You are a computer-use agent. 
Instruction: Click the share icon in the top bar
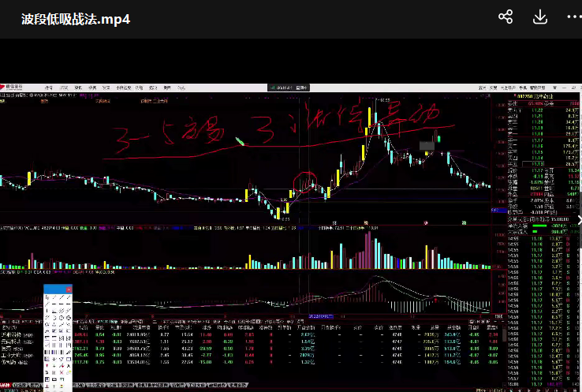[x=506, y=17]
